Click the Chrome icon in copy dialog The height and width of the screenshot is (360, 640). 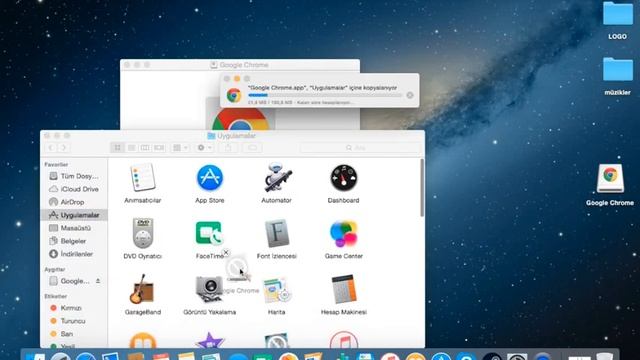click(x=234, y=95)
